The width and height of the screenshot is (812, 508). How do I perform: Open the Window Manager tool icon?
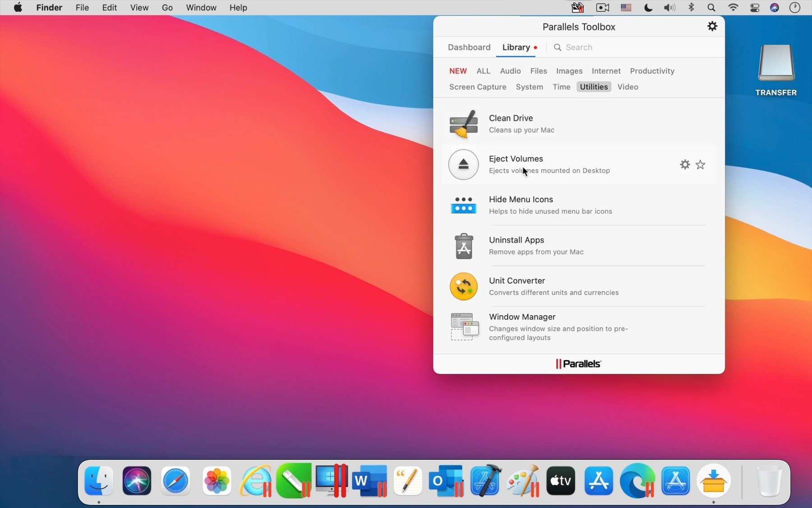click(464, 326)
